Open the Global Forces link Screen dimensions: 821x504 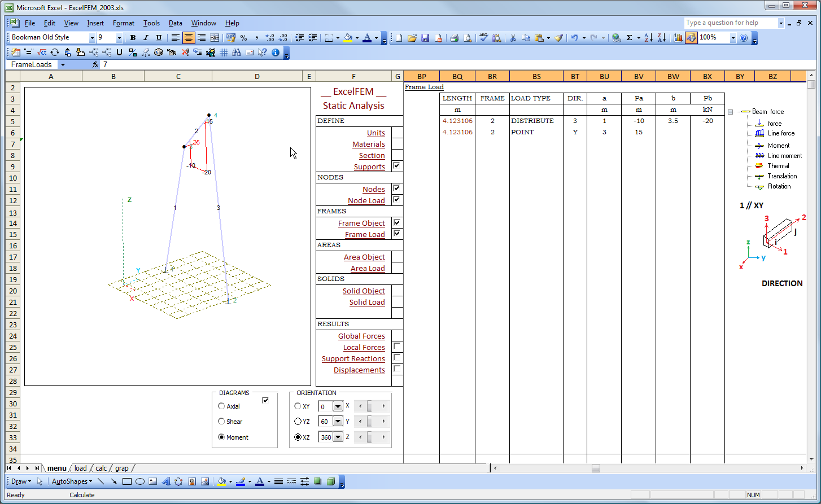[361, 336]
